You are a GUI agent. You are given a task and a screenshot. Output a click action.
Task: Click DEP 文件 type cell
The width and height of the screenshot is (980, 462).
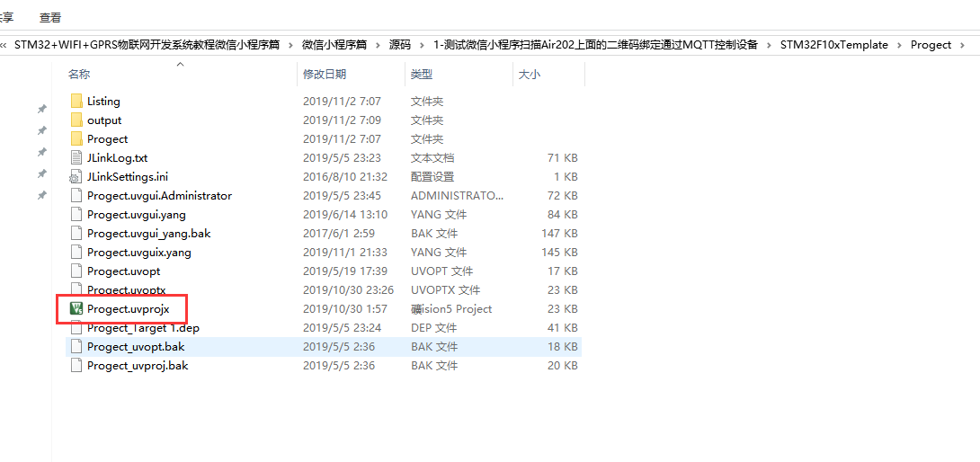pyautogui.click(x=433, y=328)
